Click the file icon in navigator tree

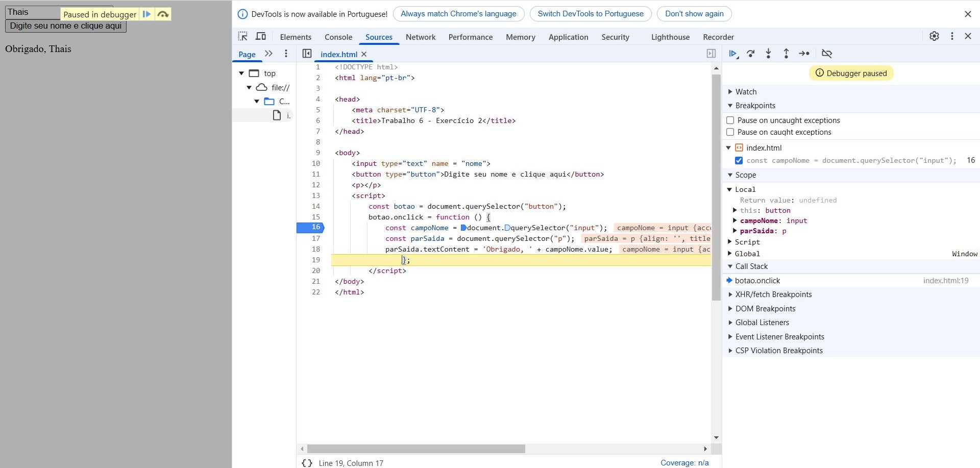pos(277,115)
